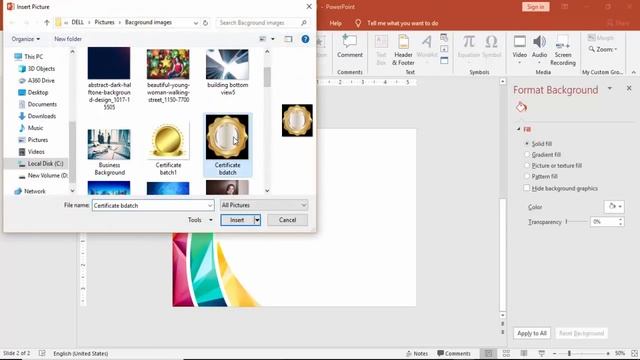Screen dimensions: 640x360
Task: Select the Gradient fill option
Action: click(x=542, y=155)
